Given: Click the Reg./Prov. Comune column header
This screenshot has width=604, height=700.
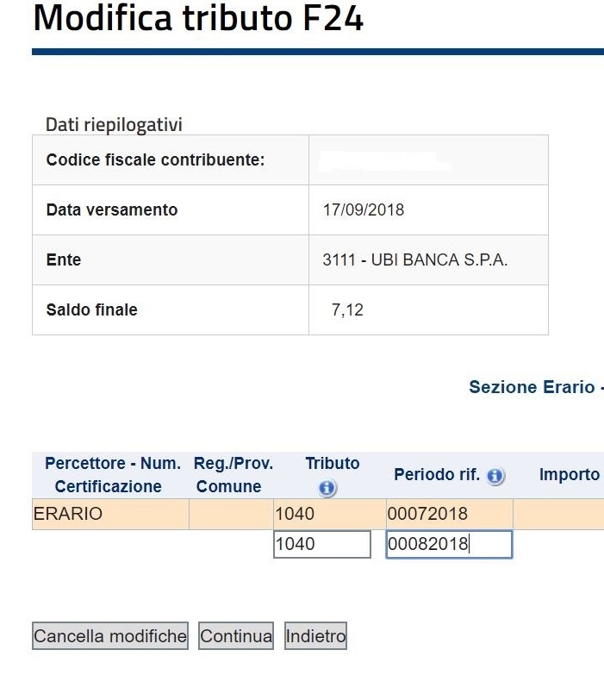Looking at the screenshot, I should [x=232, y=475].
